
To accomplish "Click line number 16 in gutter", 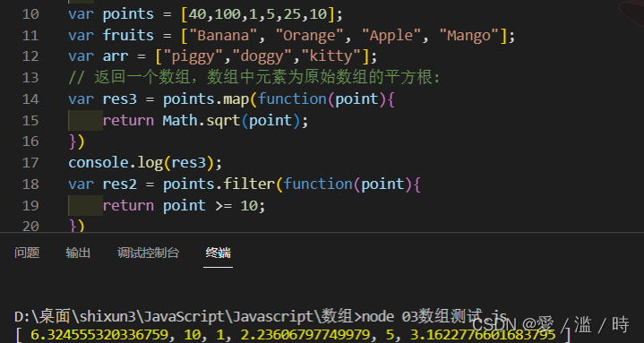I will click(x=30, y=141).
